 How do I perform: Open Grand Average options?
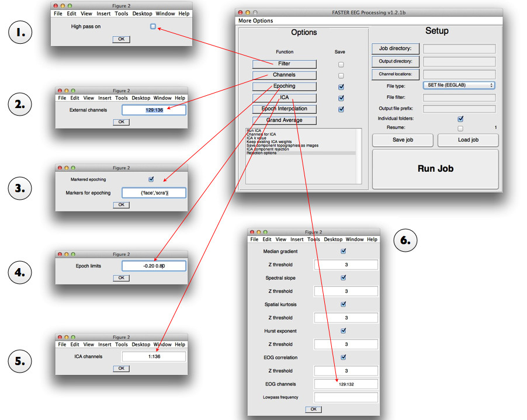[284, 120]
